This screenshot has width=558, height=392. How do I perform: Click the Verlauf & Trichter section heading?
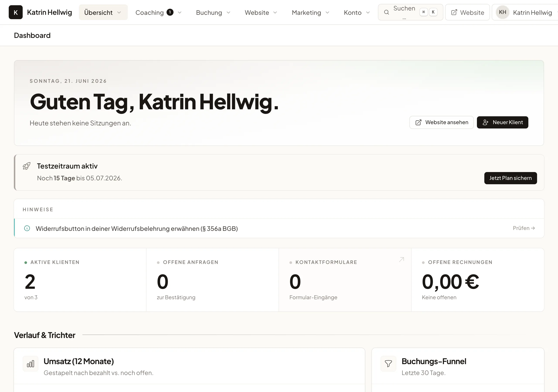(45, 335)
